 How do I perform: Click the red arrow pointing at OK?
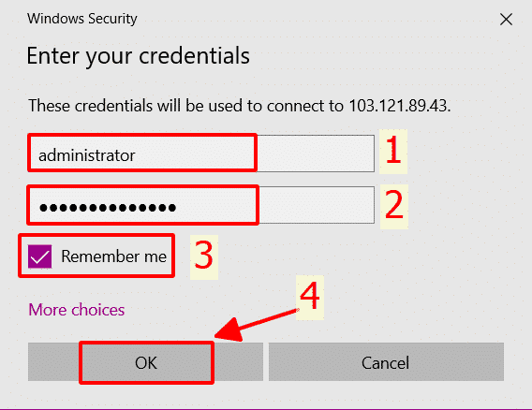(258, 325)
